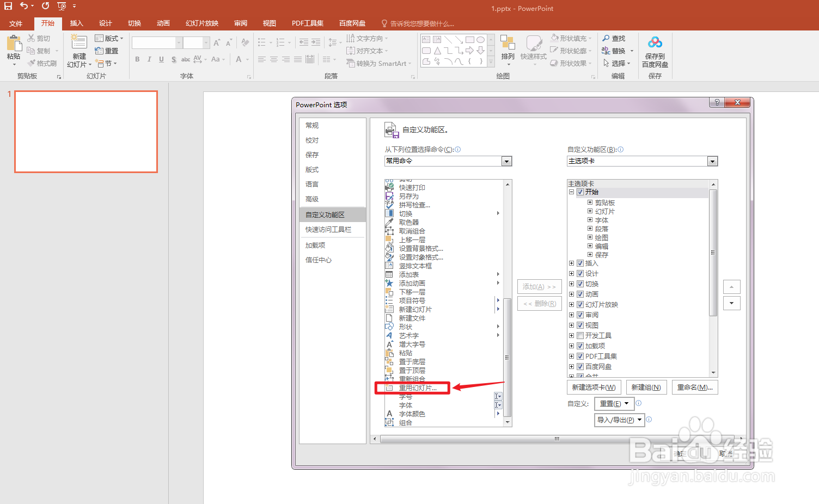Select 信任中心 in options sidebar
The image size is (819, 504).
point(332,260)
